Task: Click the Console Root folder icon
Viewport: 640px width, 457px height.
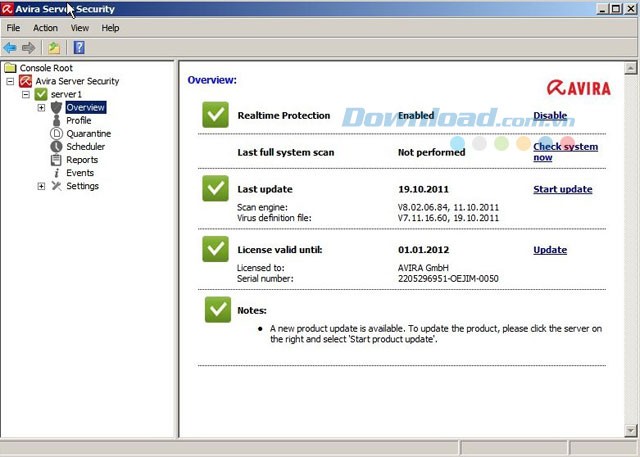Action: (x=10, y=68)
